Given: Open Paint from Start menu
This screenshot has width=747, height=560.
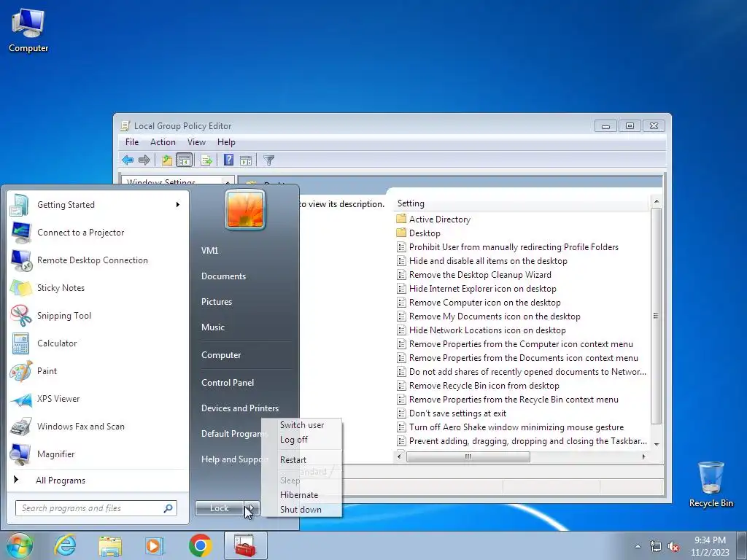Looking at the screenshot, I should (x=98, y=371).
